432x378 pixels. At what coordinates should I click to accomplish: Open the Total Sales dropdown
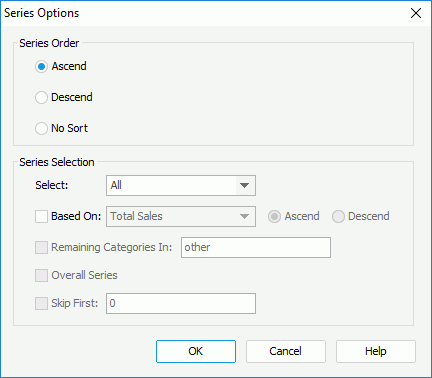click(181, 216)
